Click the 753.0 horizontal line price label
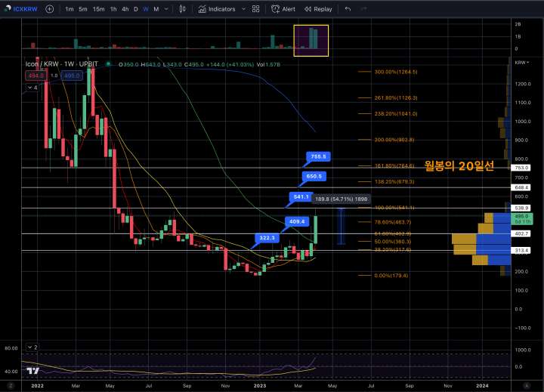 tap(521, 168)
